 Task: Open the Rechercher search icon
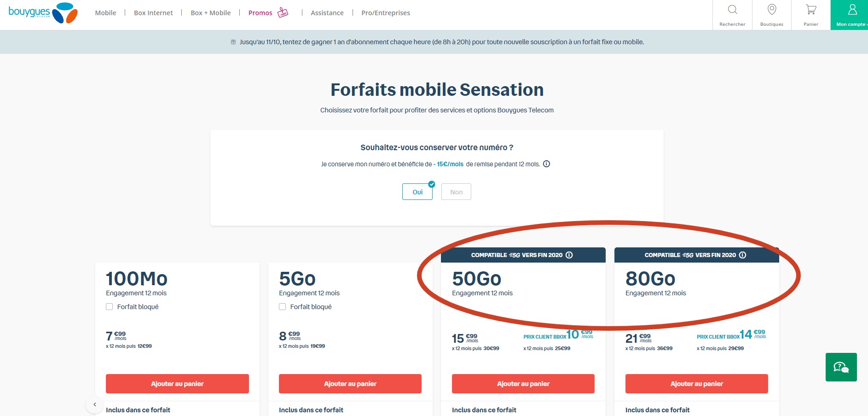(732, 8)
